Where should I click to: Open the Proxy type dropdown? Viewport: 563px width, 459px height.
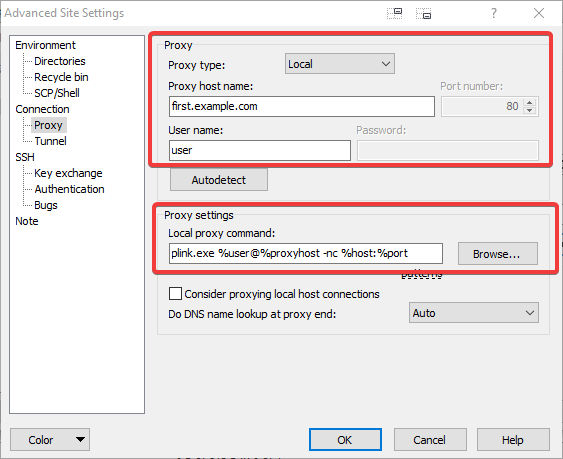[x=340, y=64]
